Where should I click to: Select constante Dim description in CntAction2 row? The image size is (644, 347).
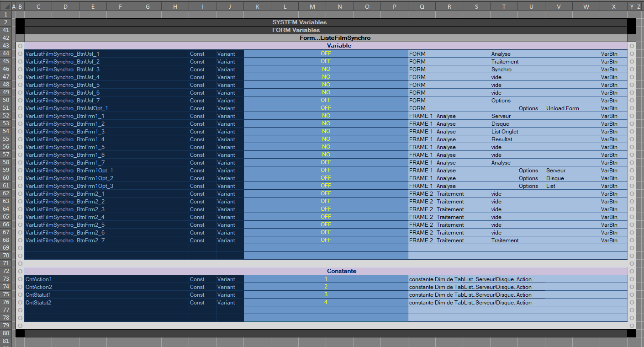[x=470, y=287]
